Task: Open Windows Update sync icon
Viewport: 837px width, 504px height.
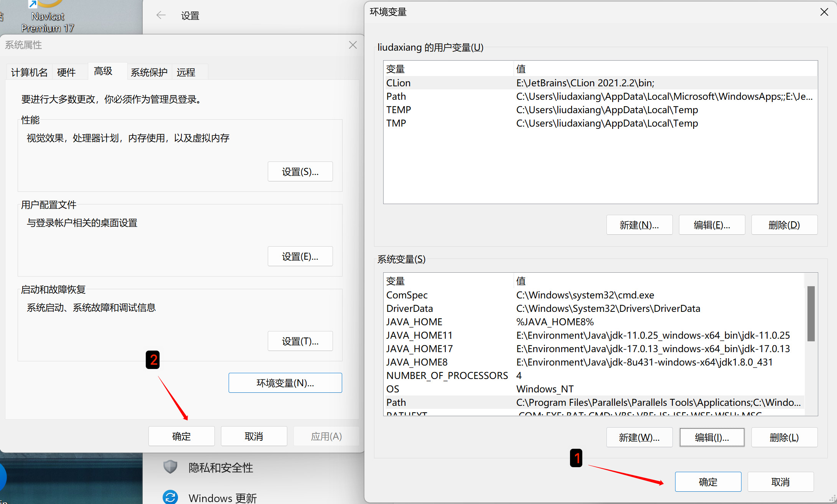Action: (170, 497)
